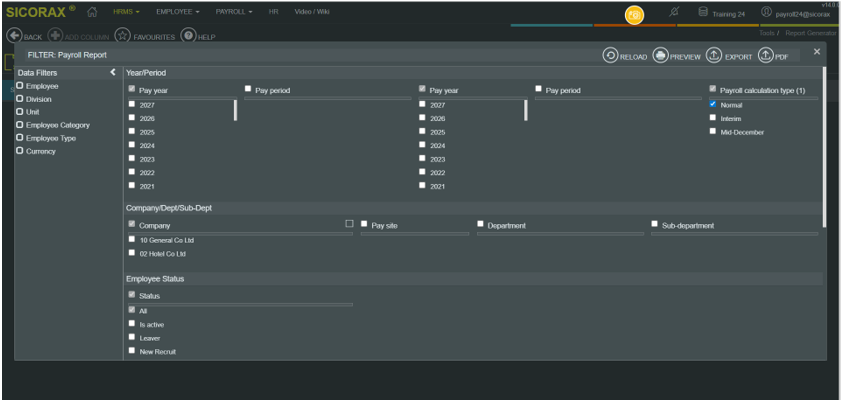Screen dimensions: 841x401
Task: Check 2021 in the first Pay year list
Action: click(x=132, y=185)
